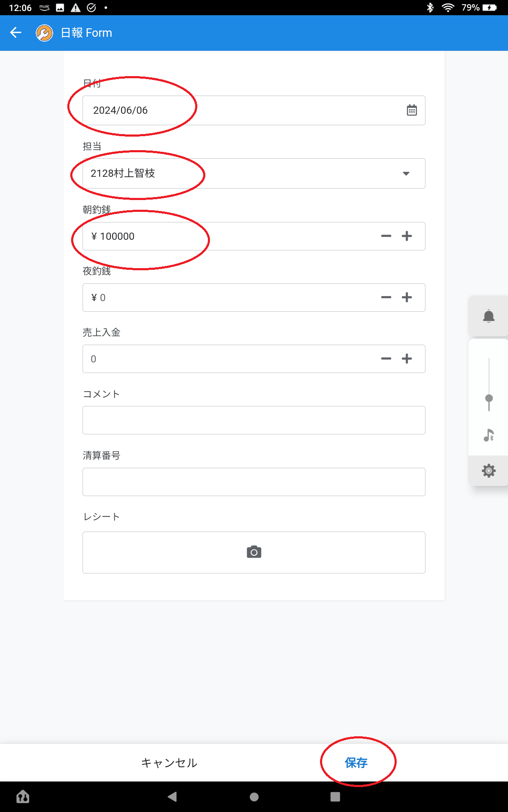Click the 保存 save button
Screen dimensions: 508x812
356,763
